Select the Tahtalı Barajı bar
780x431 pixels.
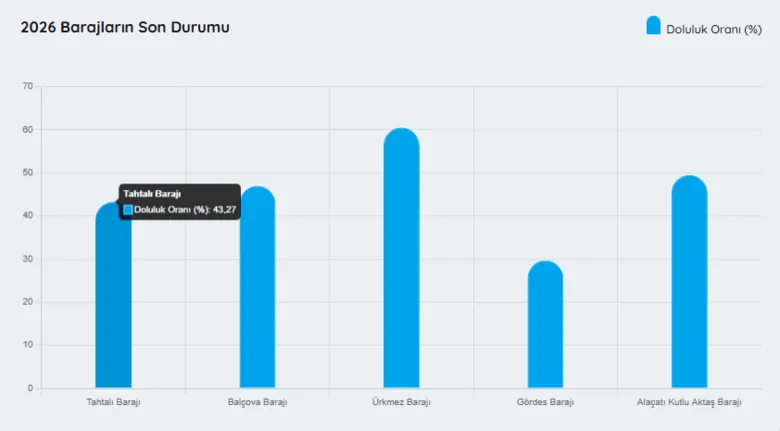(113, 295)
